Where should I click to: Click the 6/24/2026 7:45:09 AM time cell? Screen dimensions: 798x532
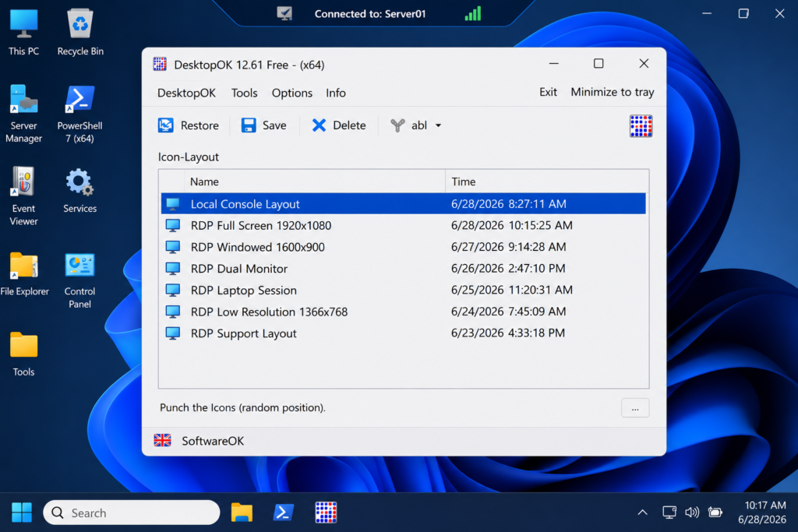click(508, 312)
